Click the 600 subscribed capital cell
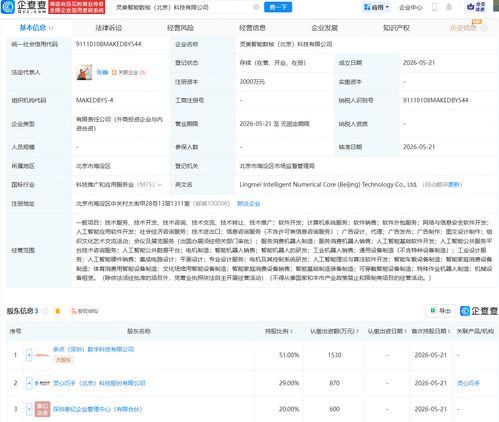The height and width of the screenshot is (422, 499). [334, 409]
